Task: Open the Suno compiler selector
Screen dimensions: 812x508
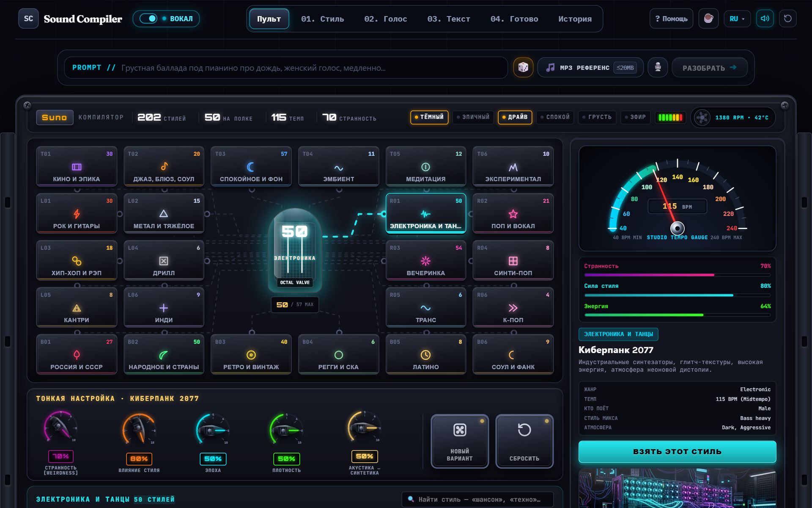Action: click(55, 117)
